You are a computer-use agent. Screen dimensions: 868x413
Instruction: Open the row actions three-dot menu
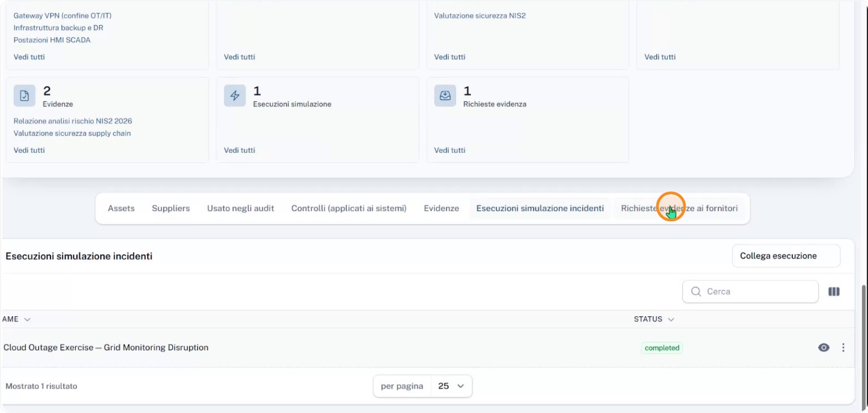(x=843, y=347)
